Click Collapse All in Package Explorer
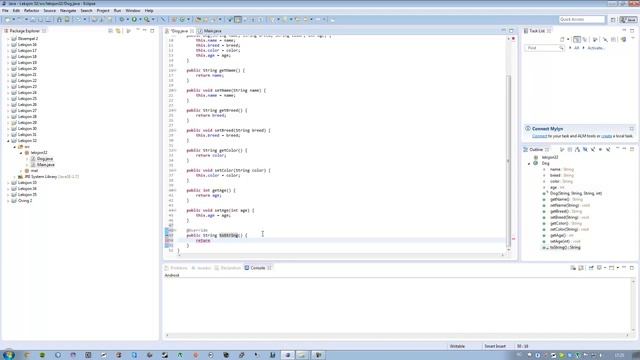The width and height of the screenshot is (640, 360). [x=110, y=31]
